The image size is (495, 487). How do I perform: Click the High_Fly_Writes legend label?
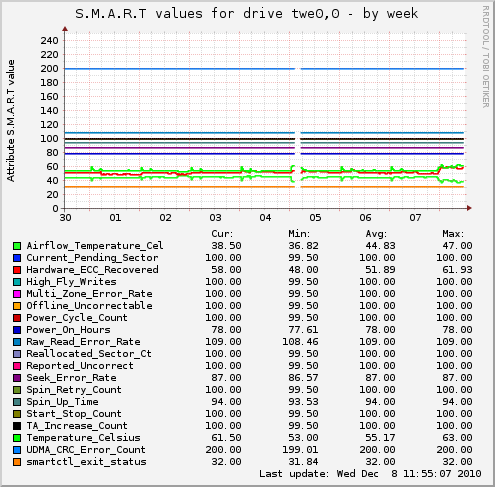click(x=71, y=282)
